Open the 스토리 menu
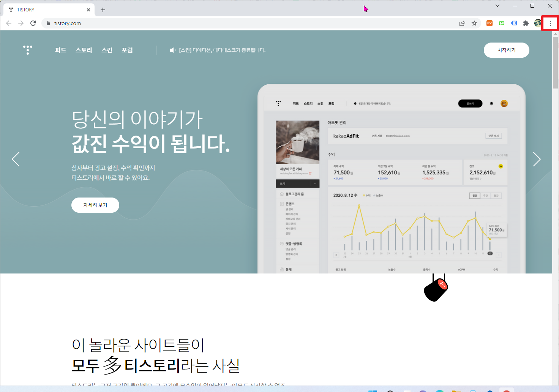Viewport: 559px width, 392px height. pyautogui.click(x=84, y=50)
